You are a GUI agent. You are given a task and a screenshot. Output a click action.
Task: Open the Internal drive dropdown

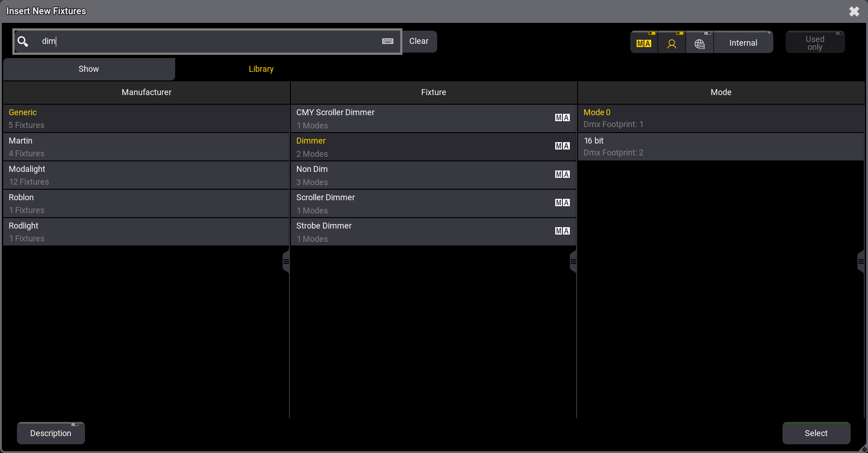pyautogui.click(x=743, y=43)
